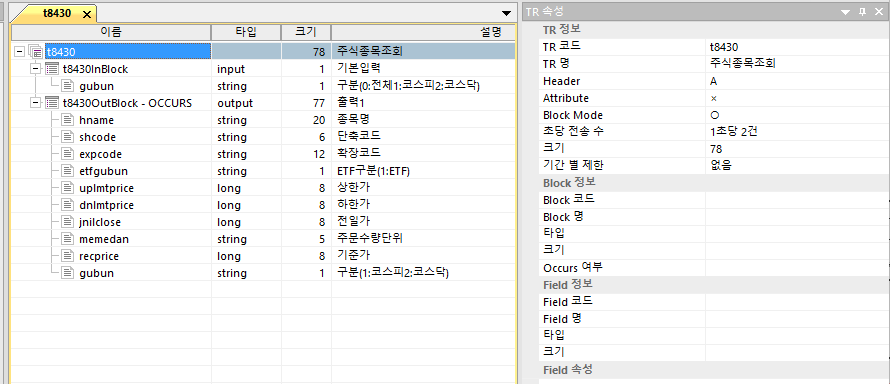
Task: Switch to the t8430 tab
Action: point(57,14)
